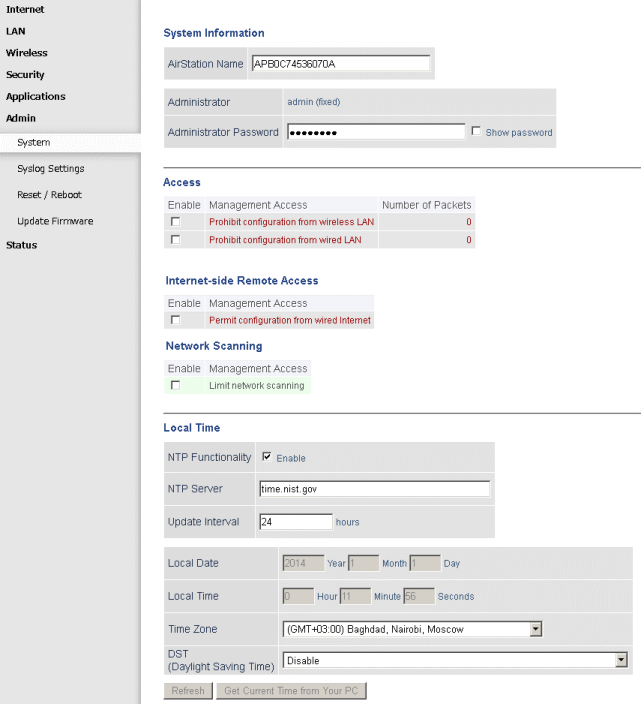Click the Local Date Day field
641x704 pixels.
point(425,563)
